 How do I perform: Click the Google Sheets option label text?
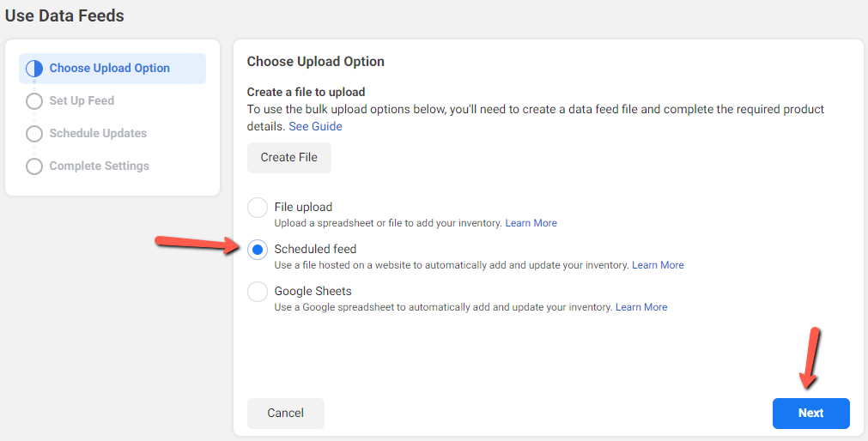click(313, 291)
